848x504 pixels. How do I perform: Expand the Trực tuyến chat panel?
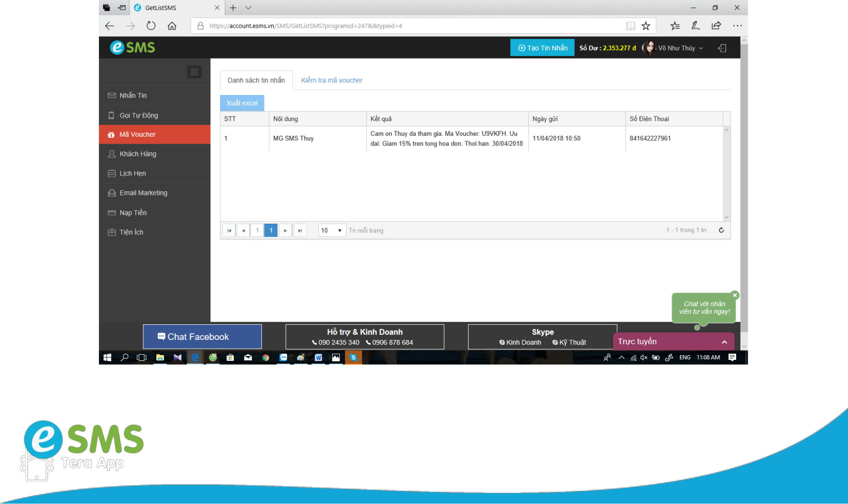[674, 342]
